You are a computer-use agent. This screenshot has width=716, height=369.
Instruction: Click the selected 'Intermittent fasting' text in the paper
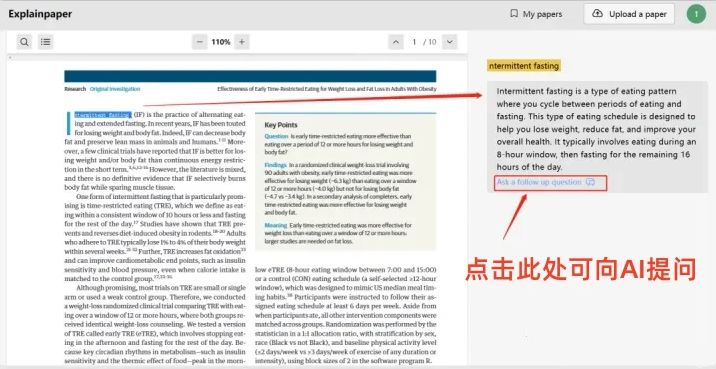point(103,115)
